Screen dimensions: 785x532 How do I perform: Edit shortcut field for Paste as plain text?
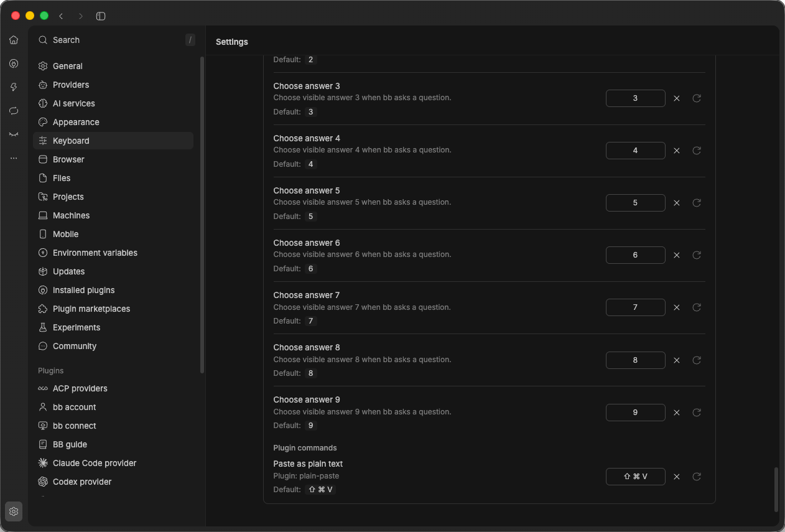click(x=635, y=477)
